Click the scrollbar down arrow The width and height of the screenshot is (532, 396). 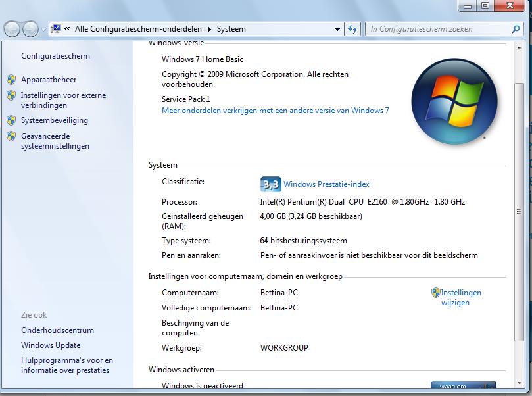tap(520, 383)
